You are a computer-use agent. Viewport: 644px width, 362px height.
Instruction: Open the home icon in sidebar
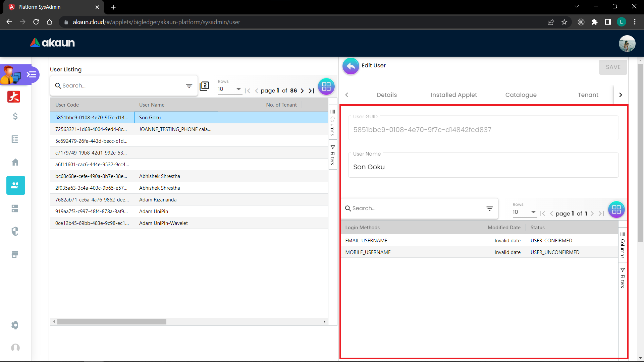[15, 162]
